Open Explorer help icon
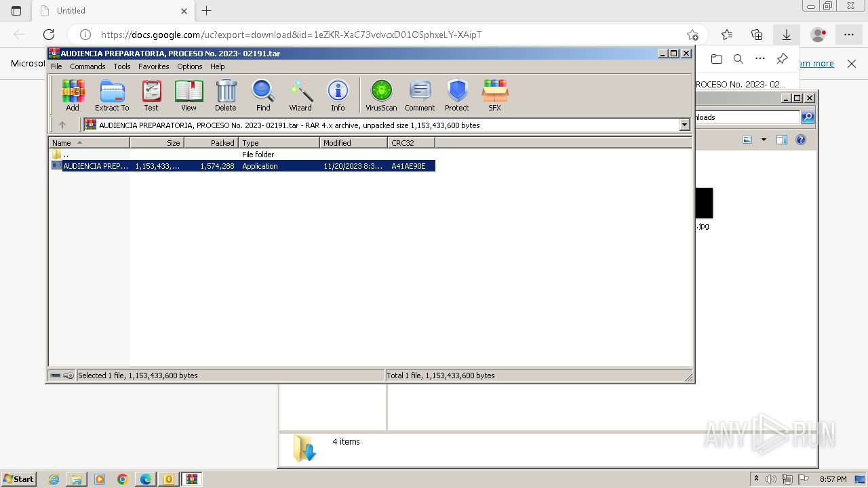This screenshot has width=868, height=488. (801, 140)
